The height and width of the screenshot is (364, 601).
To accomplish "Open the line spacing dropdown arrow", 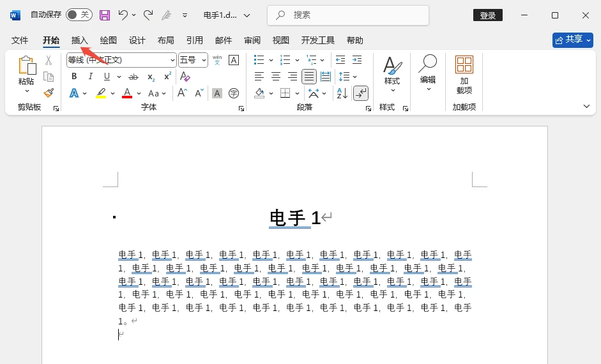I will tap(355, 77).
